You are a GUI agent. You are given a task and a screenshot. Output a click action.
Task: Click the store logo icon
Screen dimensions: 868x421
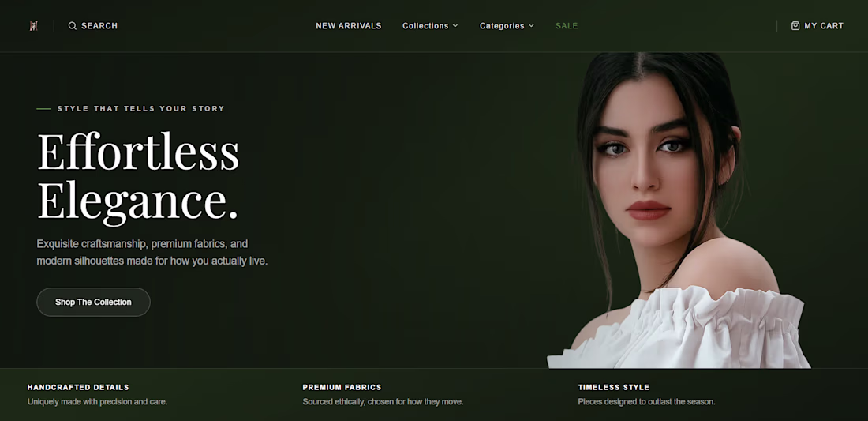(33, 26)
